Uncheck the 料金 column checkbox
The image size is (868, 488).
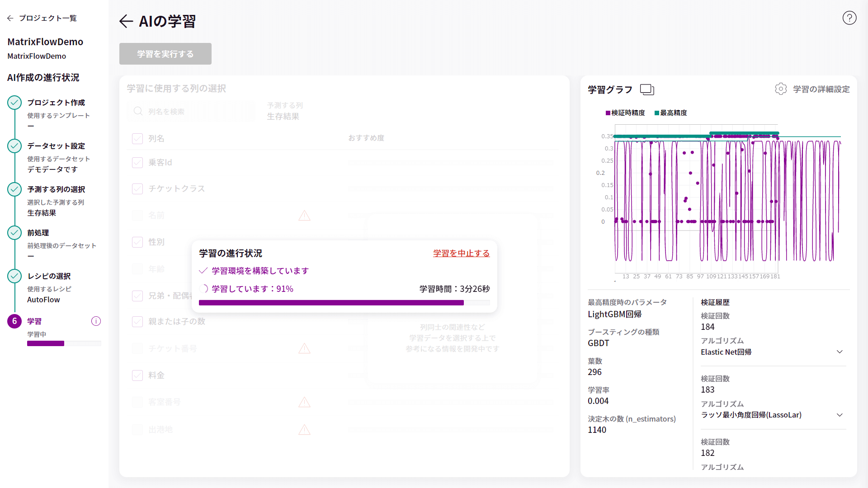[x=137, y=375]
